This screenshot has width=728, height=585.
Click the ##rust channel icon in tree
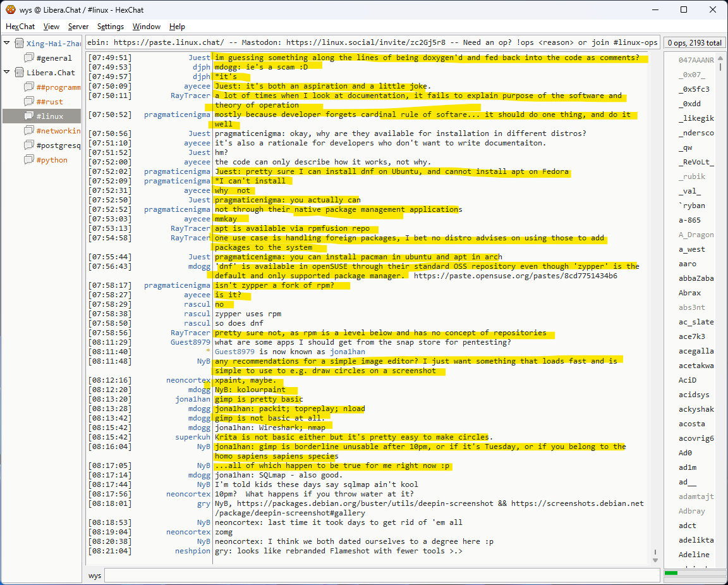coord(29,102)
